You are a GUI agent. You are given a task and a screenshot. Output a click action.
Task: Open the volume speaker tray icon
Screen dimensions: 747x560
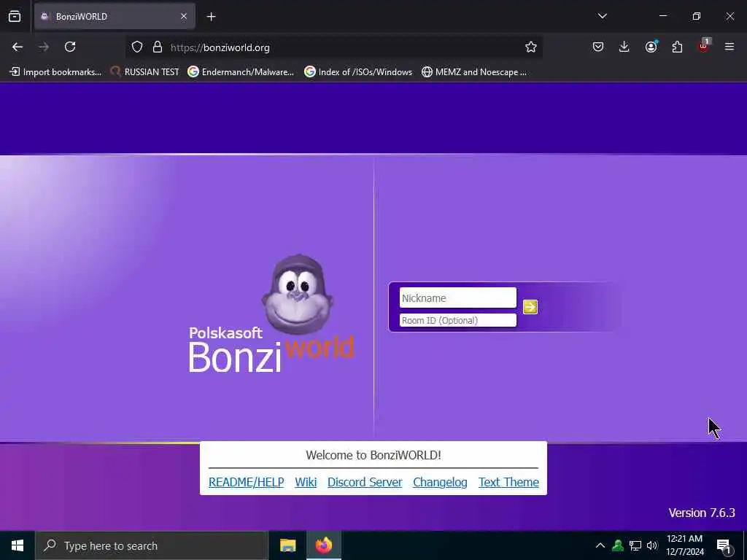click(x=651, y=545)
